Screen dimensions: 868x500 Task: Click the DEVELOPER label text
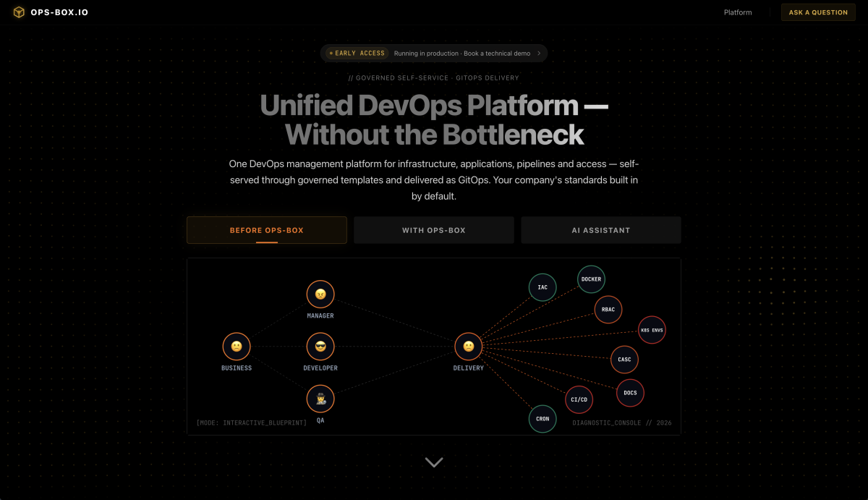click(x=320, y=368)
